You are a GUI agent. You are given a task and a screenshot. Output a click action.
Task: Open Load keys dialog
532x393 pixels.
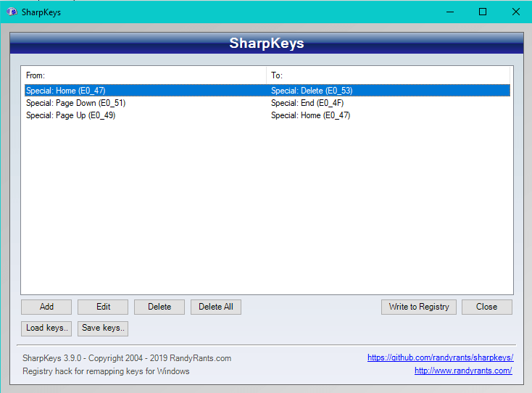point(46,328)
